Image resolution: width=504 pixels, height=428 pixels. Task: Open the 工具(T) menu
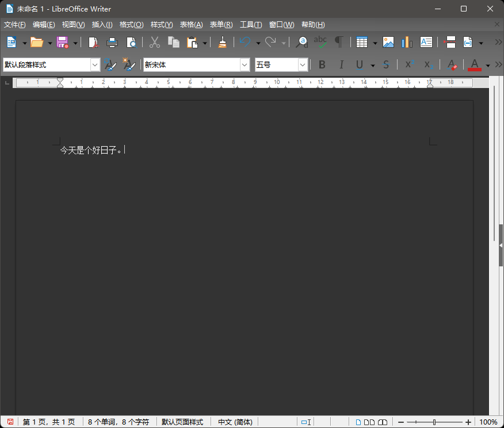coord(250,25)
